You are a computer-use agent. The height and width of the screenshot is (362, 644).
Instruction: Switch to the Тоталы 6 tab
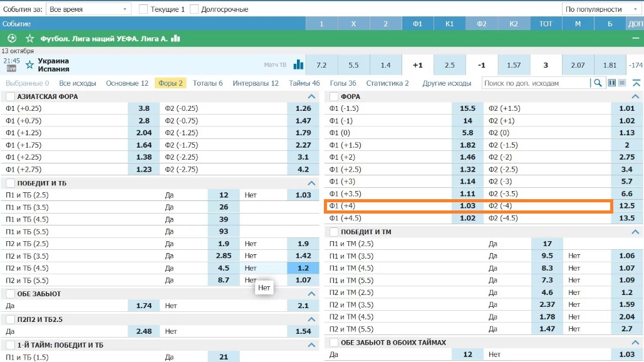pyautogui.click(x=207, y=83)
